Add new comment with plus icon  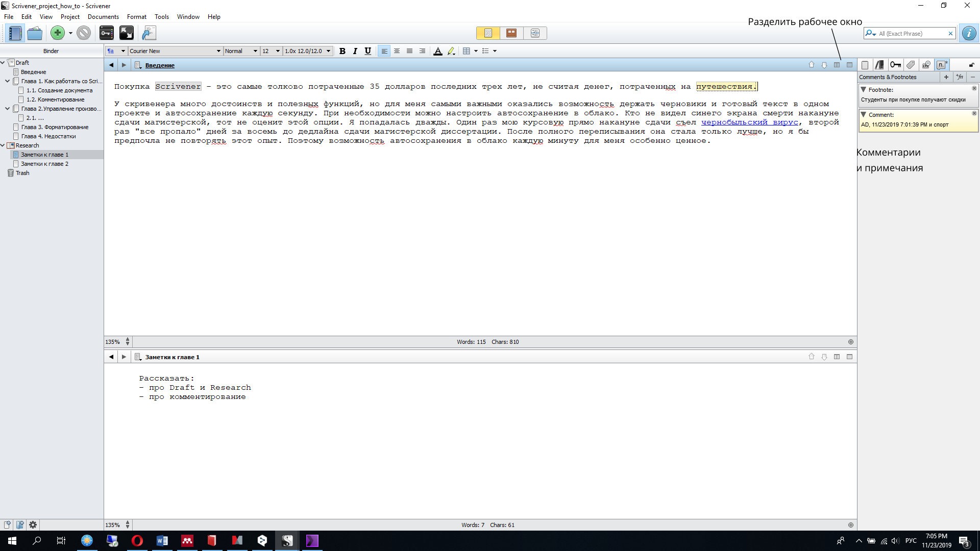[946, 77]
